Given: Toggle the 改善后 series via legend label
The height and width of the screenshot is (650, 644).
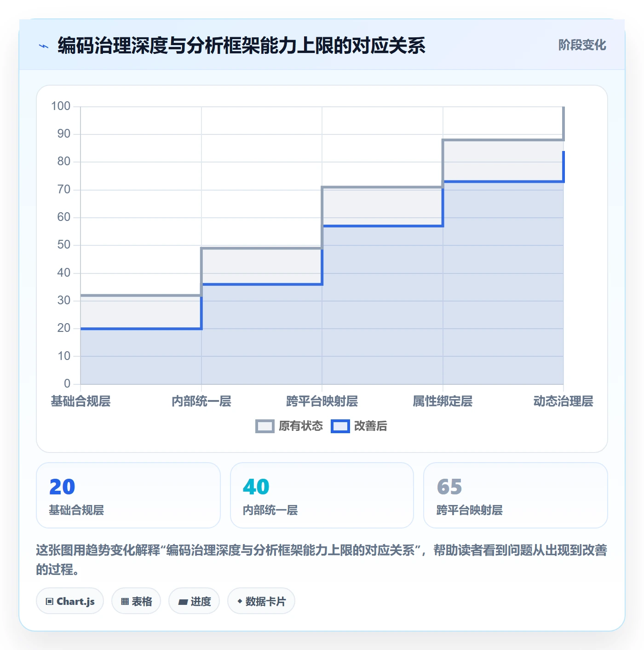Looking at the screenshot, I should pos(371,426).
